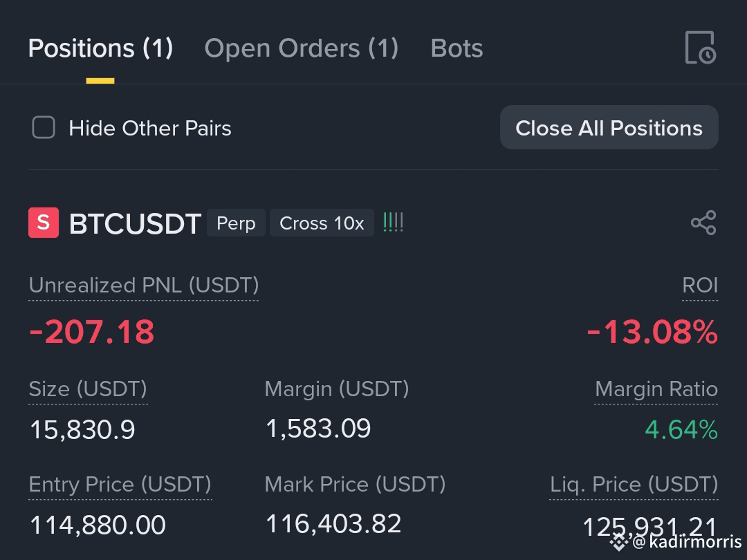Image resolution: width=747 pixels, height=560 pixels.
Task: Tick the Hide Other Pairs checkbox
Action: (x=44, y=128)
